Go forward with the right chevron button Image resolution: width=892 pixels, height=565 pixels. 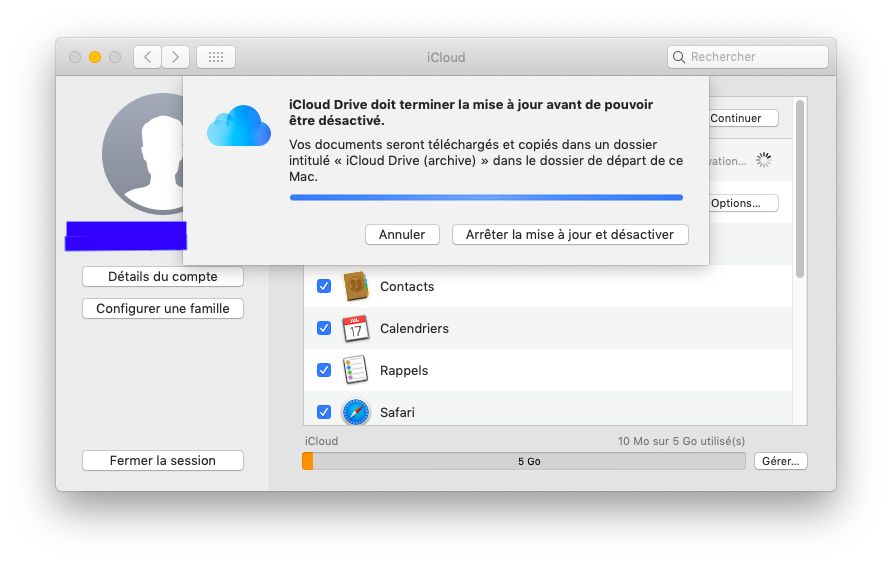click(175, 57)
